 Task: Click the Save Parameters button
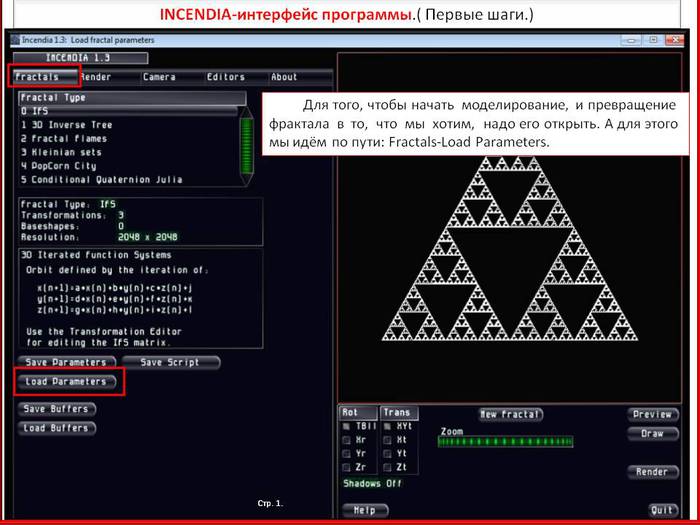coord(66,362)
